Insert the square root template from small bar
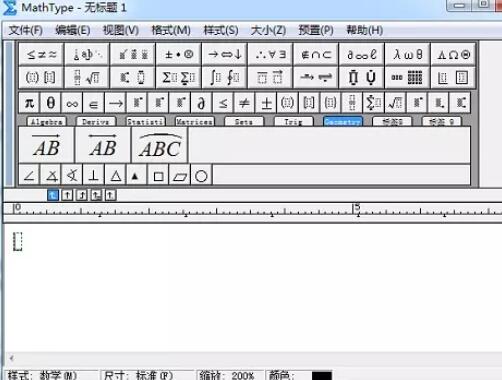The height and width of the screenshot is (380, 502). point(395,103)
